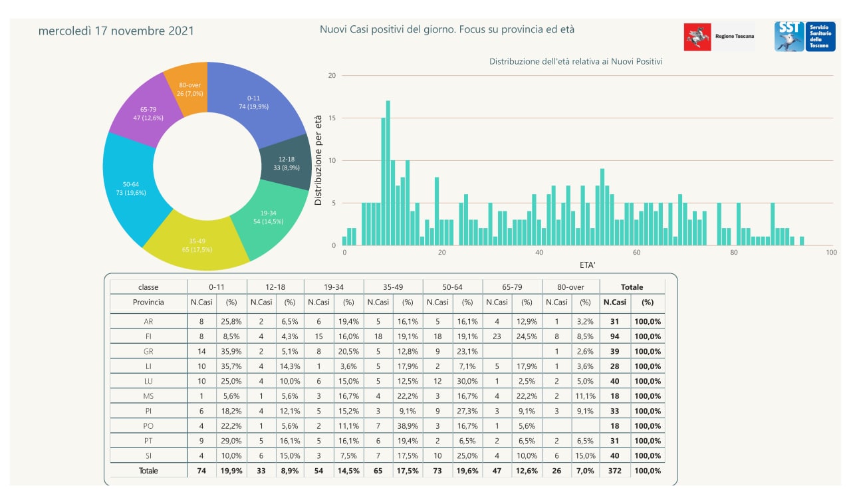Click the Regione Toscana logo
Image resolution: width=851 pixels, height=504 pixels.
click(x=719, y=37)
